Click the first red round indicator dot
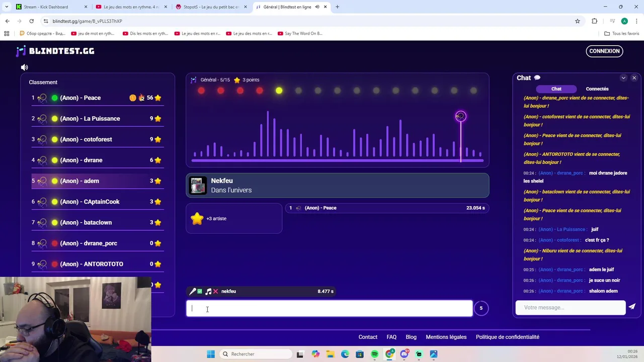 click(201, 90)
